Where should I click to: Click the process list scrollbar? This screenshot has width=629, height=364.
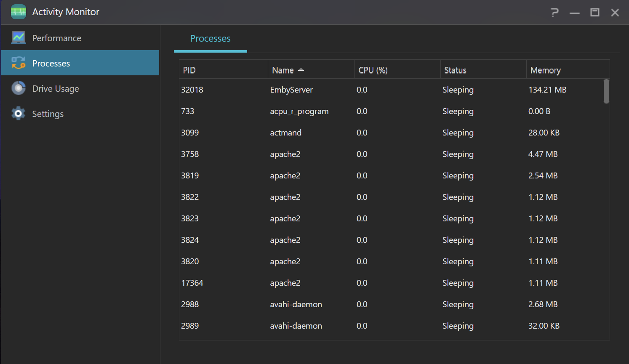[606, 91]
